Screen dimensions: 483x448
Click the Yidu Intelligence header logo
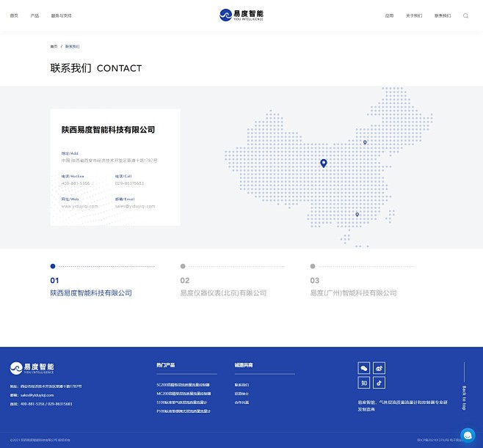point(241,15)
